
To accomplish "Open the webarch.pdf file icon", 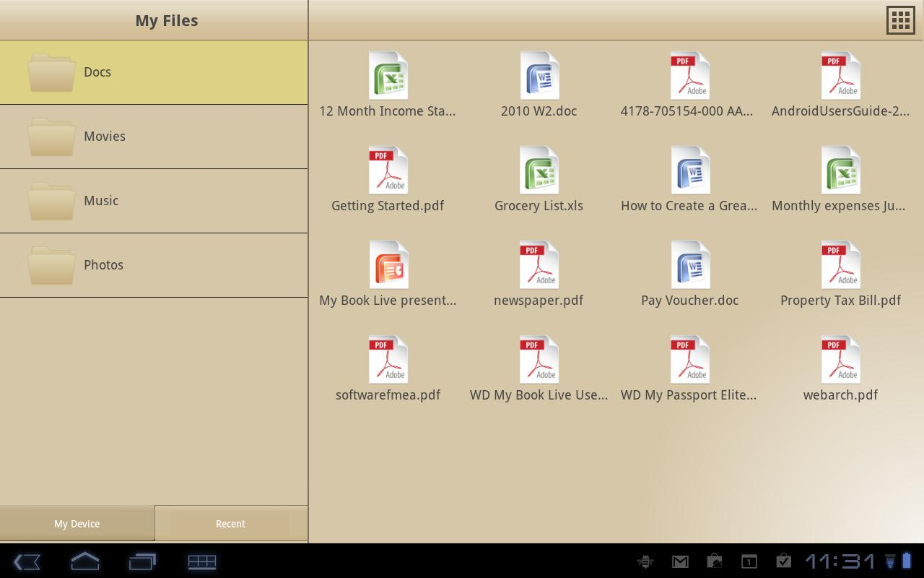I will 840,359.
